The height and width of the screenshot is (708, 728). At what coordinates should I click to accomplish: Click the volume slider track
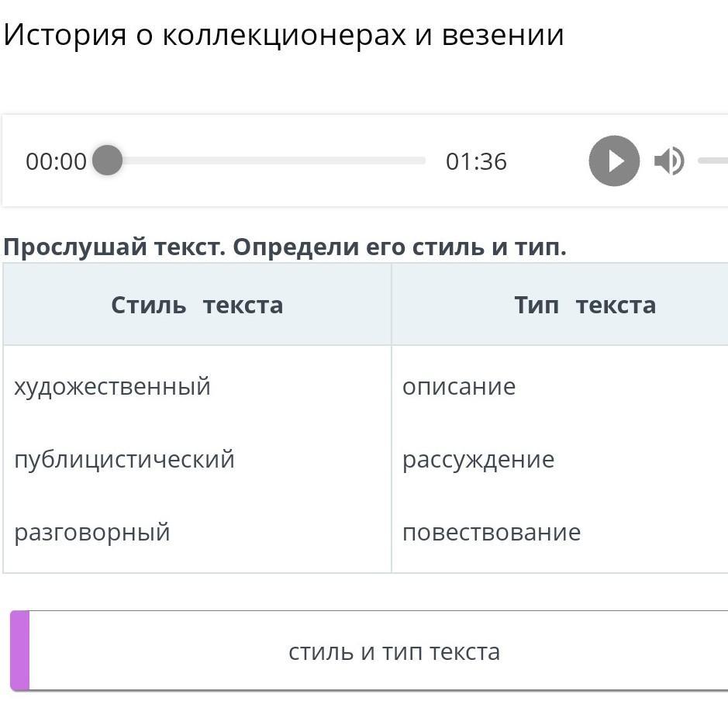coord(713,161)
